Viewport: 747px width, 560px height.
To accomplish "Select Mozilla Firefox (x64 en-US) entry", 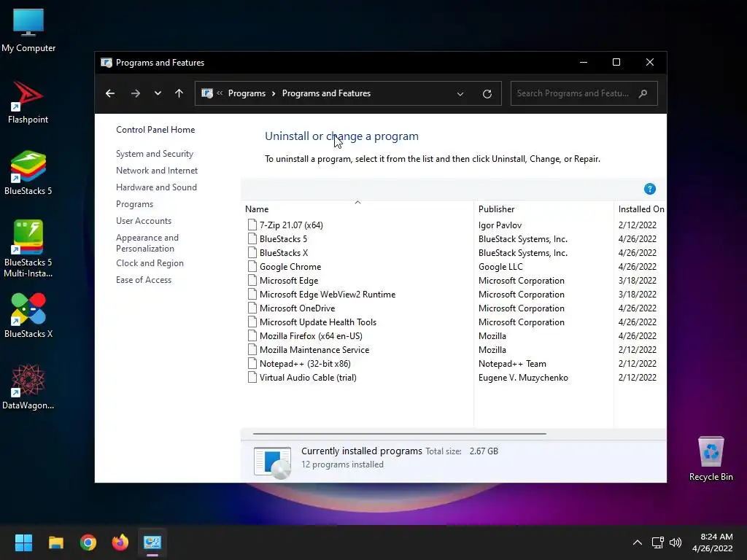I will (311, 335).
